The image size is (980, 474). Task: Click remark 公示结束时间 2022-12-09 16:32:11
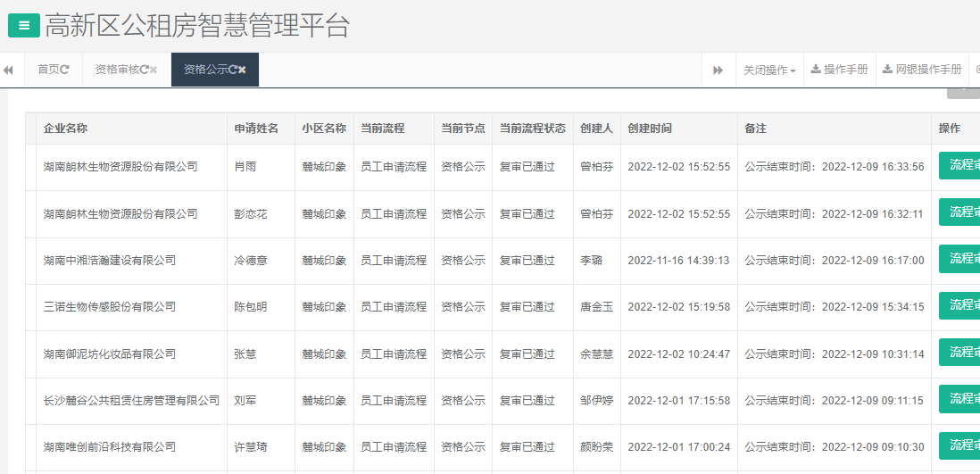pyautogui.click(x=835, y=214)
